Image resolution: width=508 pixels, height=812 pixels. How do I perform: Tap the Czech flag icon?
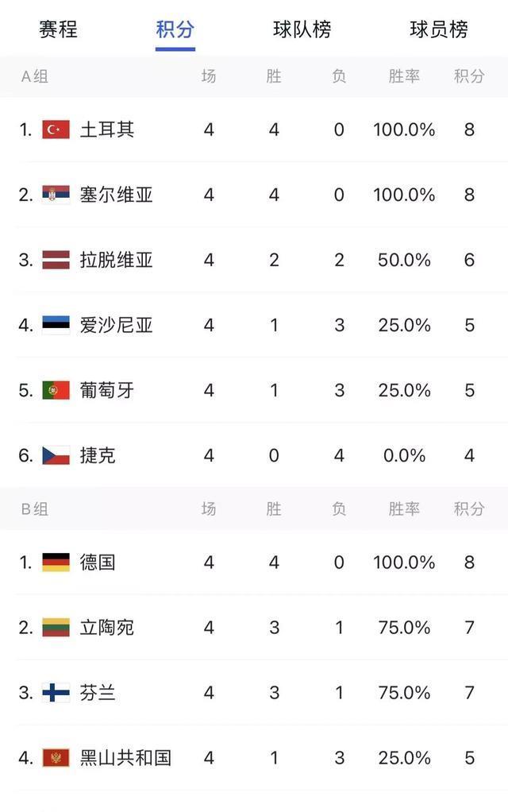56,455
